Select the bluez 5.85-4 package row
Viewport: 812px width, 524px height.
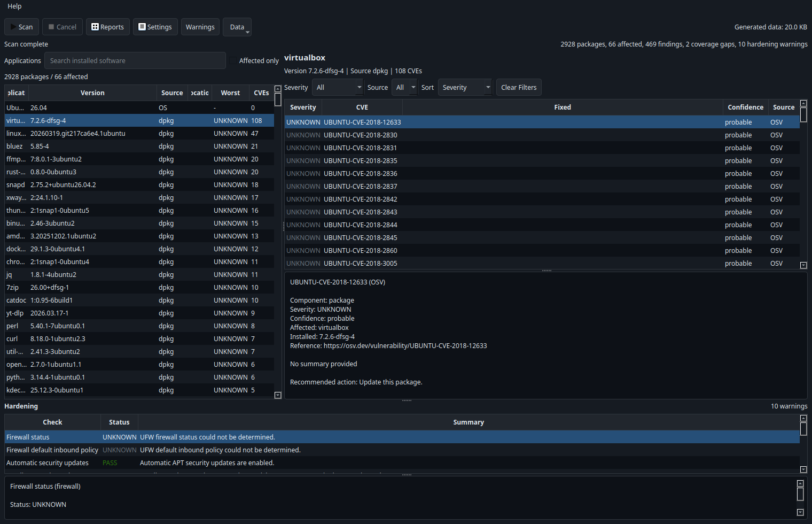pos(139,146)
